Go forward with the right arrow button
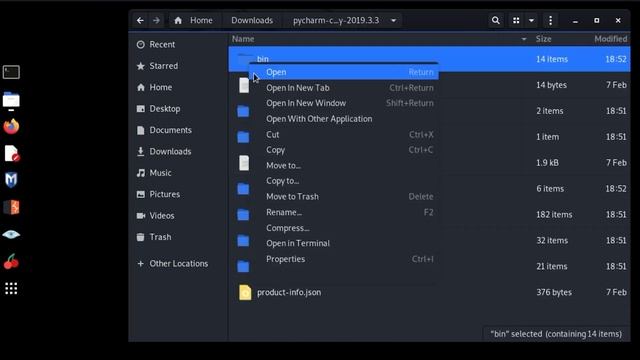Screen dimensions: 640x360 156,20
